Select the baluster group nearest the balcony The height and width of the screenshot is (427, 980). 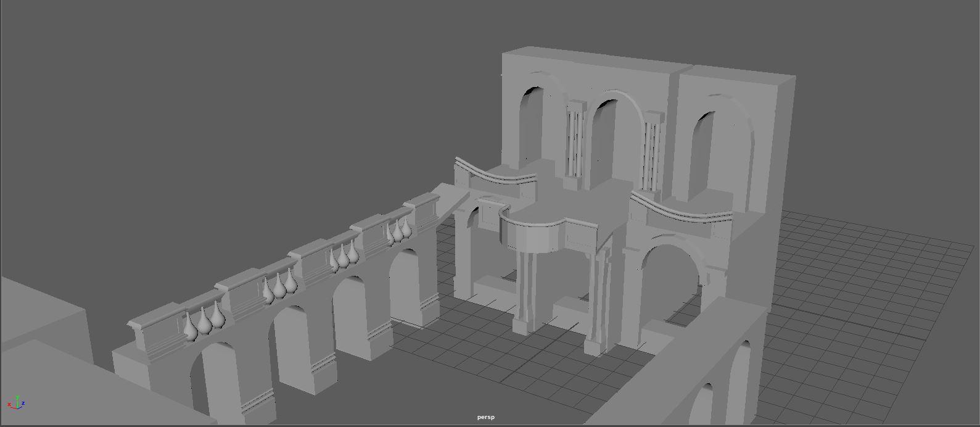[399, 231]
